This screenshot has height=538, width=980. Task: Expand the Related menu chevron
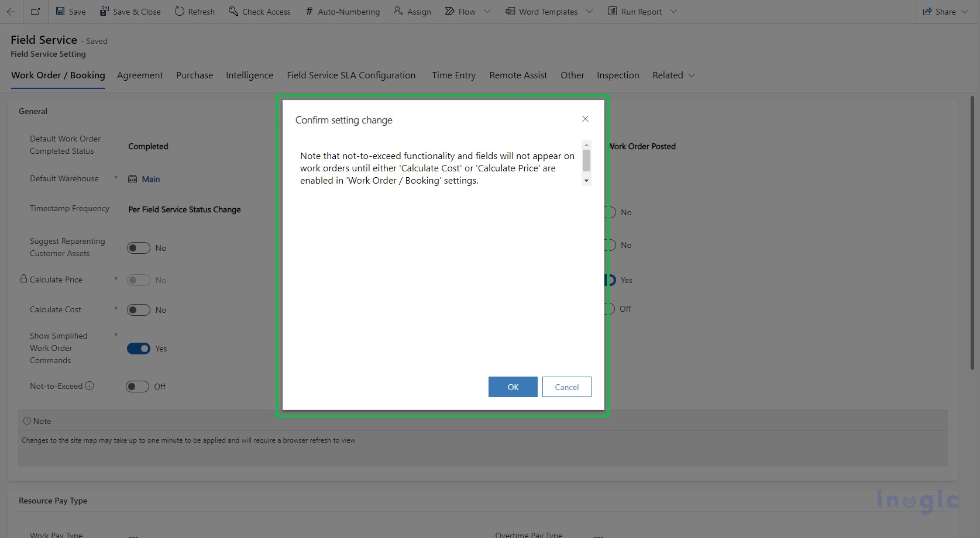coord(691,75)
